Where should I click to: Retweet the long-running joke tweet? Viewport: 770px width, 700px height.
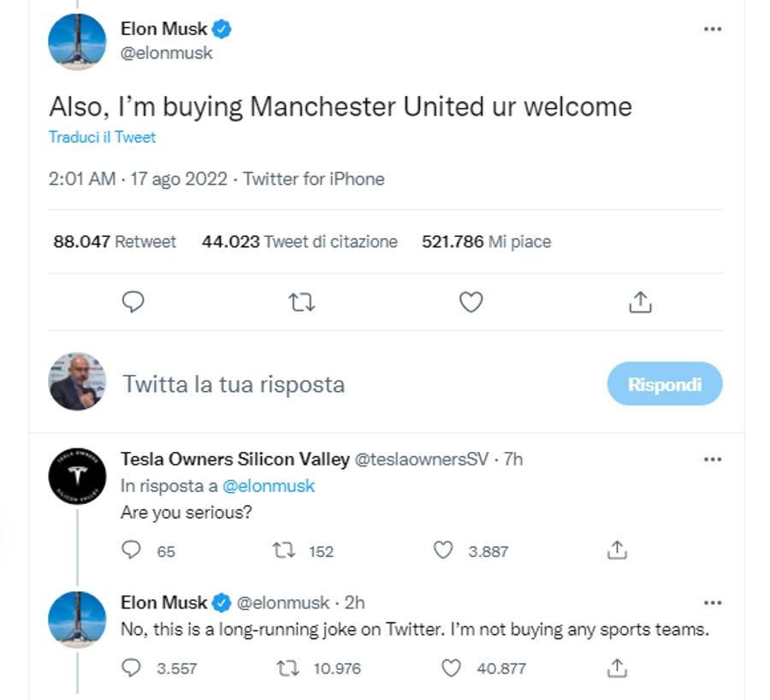click(x=287, y=668)
